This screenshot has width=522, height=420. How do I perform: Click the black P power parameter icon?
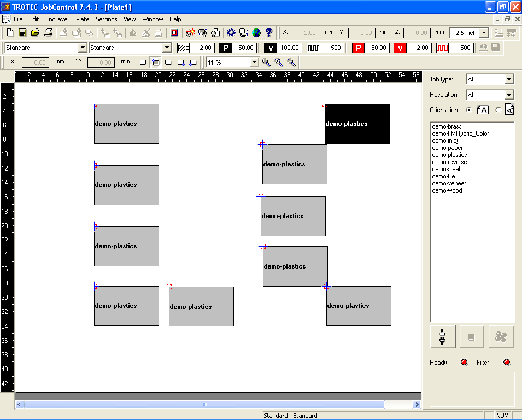[x=226, y=48]
